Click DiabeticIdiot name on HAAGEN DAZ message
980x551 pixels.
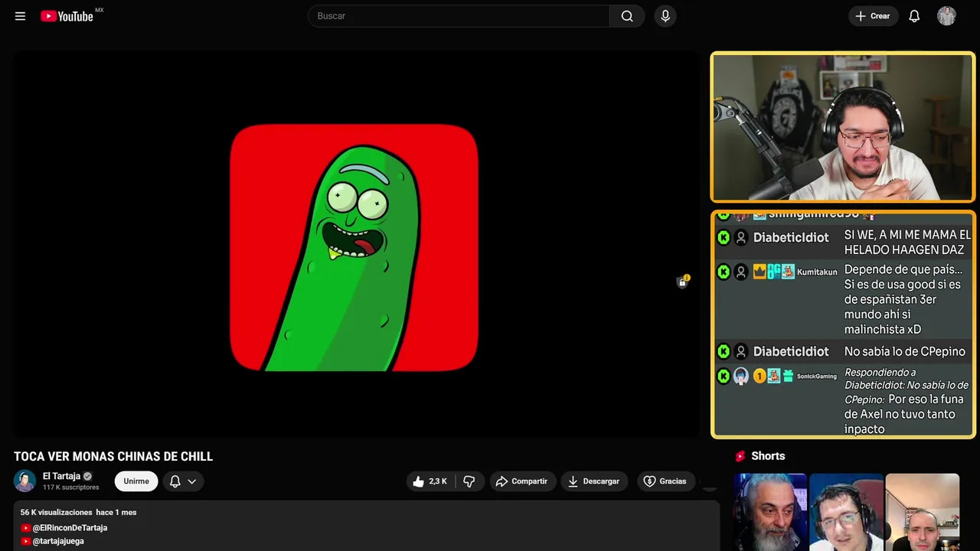point(791,237)
